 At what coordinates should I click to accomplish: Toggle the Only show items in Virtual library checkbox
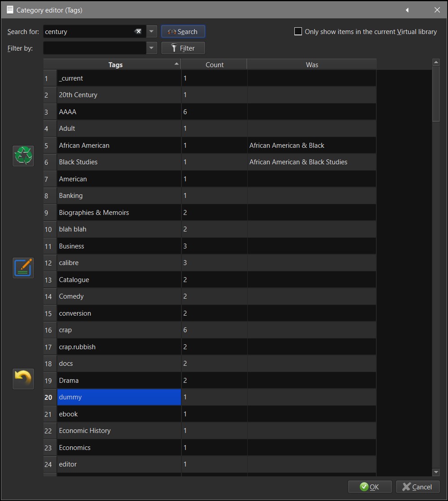[x=298, y=31]
